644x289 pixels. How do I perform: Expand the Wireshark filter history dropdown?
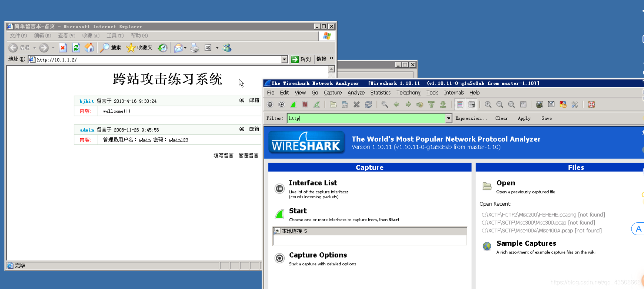coord(449,118)
